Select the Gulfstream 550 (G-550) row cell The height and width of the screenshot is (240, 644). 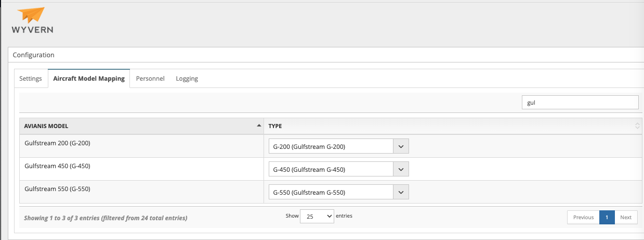(58, 188)
